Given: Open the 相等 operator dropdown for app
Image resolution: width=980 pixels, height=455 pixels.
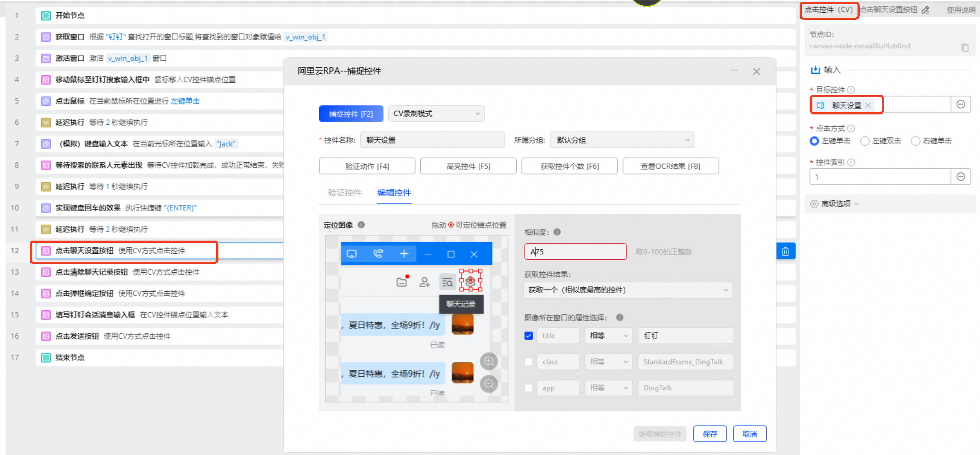Looking at the screenshot, I should click(608, 388).
